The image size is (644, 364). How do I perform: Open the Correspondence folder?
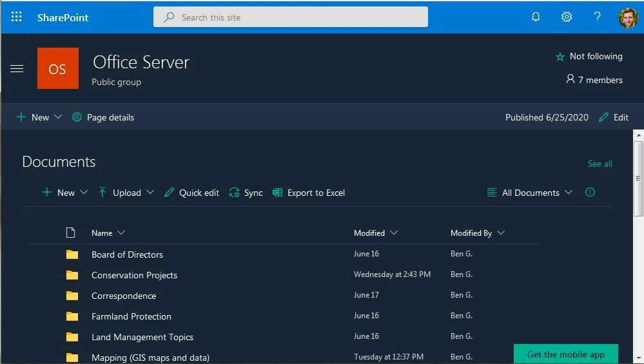coord(124,296)
